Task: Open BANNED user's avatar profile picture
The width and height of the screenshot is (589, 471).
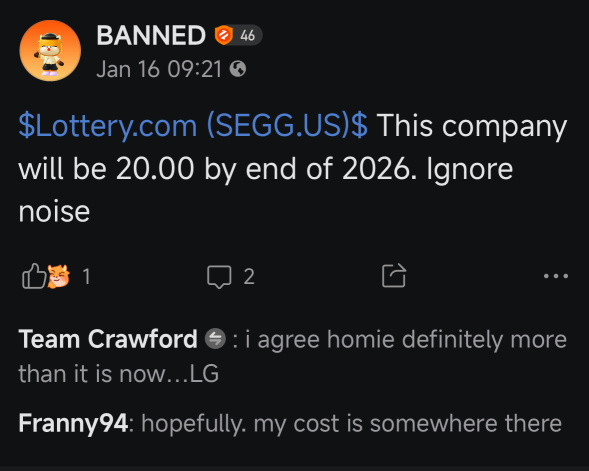Action: pos(50,51)
